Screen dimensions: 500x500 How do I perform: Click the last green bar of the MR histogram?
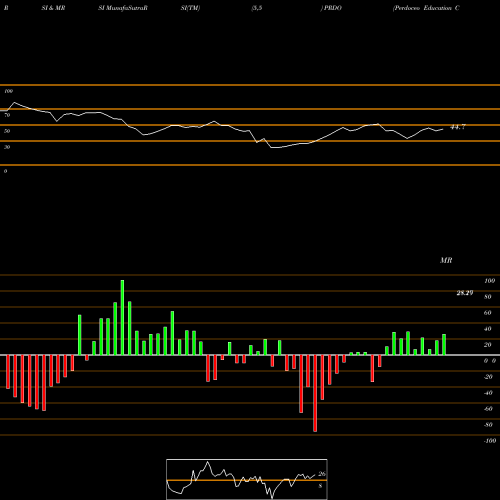pos(444,344)
